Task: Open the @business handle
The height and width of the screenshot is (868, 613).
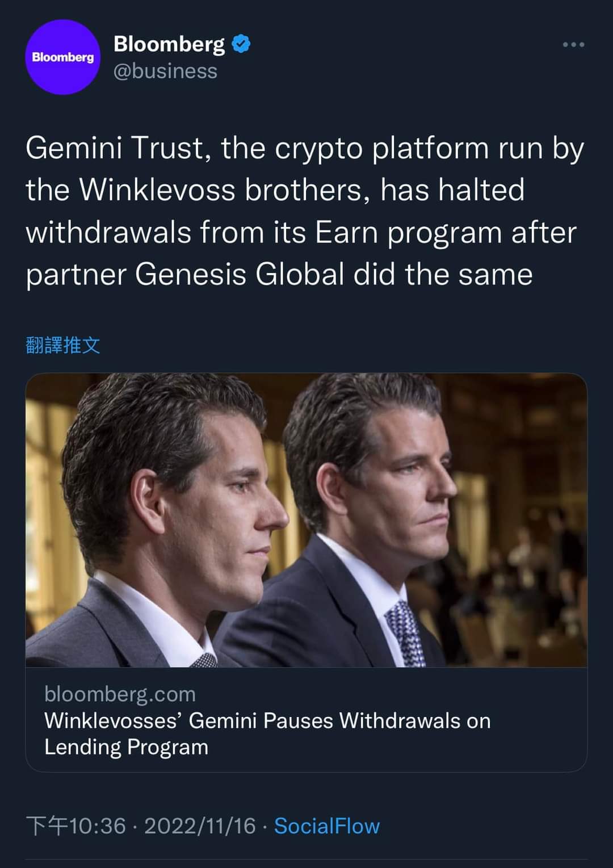Action: [x=165, y=71]
